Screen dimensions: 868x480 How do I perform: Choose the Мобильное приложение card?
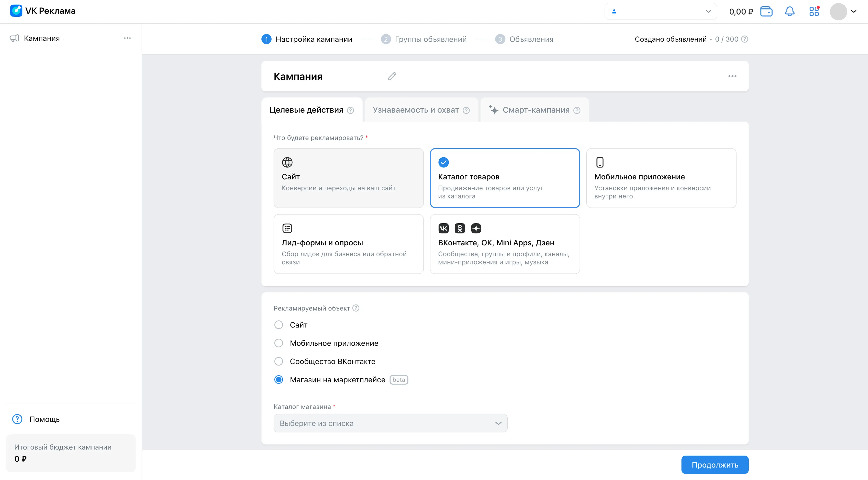pos(661,178)
